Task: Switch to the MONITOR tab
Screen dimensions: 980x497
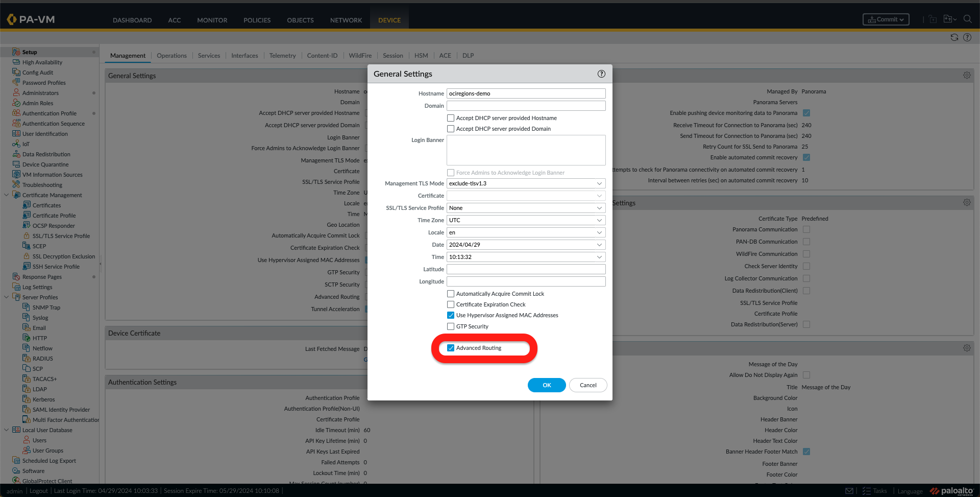Action: pyautogui.click(x=212, y=20)
